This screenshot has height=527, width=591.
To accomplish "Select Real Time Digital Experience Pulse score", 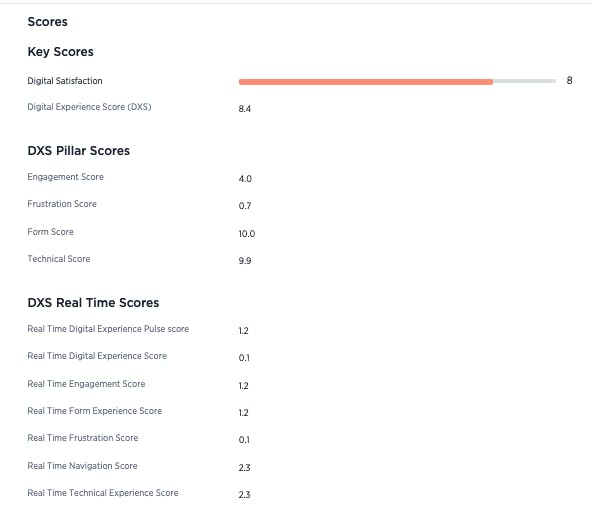I will tap(108, 329).
